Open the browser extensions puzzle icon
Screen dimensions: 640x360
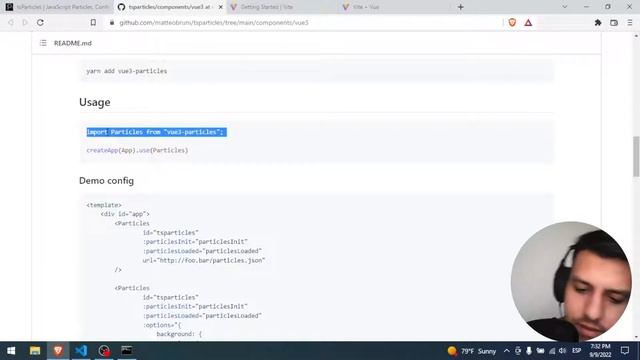coord(598,23)
